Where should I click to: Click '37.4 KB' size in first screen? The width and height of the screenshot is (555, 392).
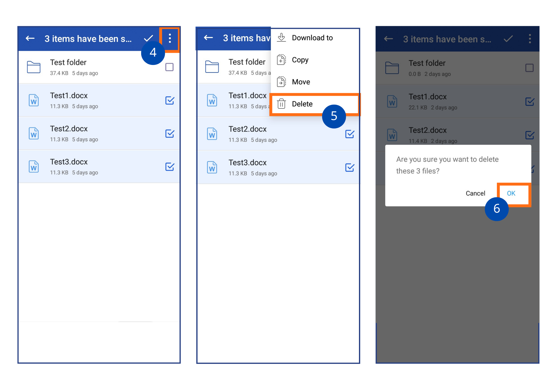[59, 73]
